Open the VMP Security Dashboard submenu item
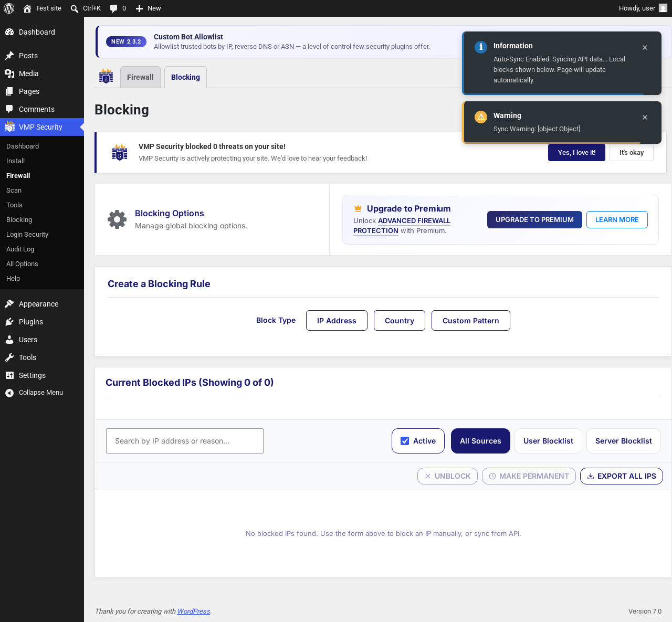The height and width of the screenshot is (622, 672). pyautogui.click(x=23, y=146)
